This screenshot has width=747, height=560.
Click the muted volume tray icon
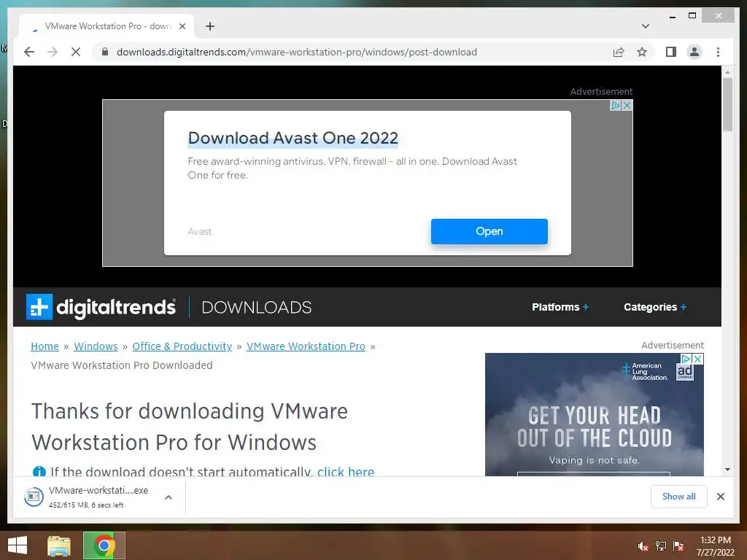click(643, 546)
